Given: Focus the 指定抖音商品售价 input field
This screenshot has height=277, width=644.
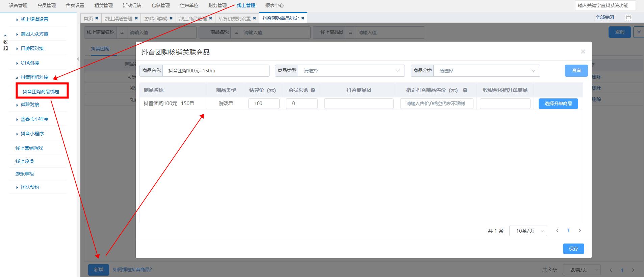Looking at the screenshot, I should 437,103.
